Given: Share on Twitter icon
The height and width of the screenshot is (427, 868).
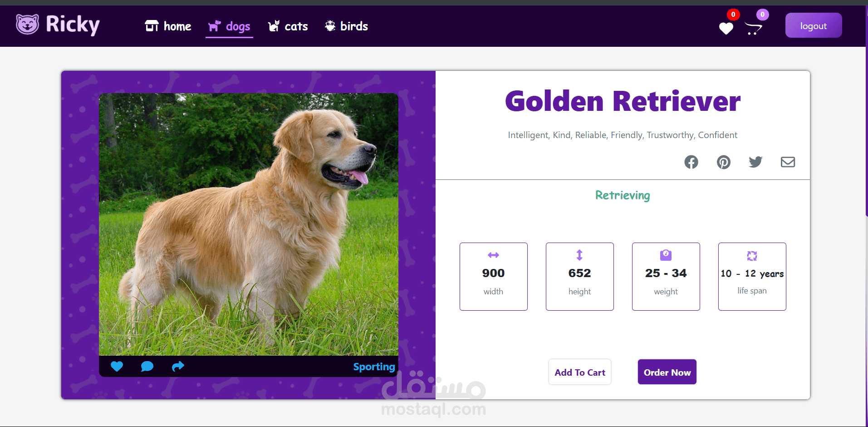Looking at the screenshot, I should tap(755, 162).
